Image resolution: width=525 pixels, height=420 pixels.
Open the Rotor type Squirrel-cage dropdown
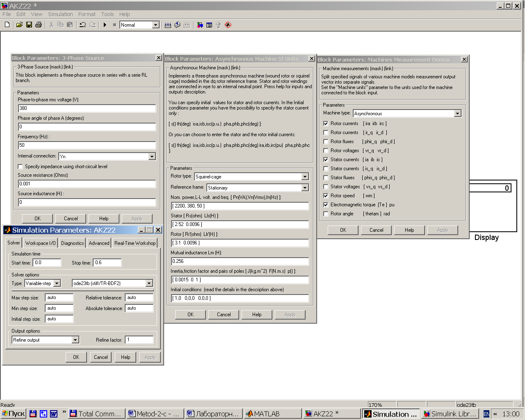pos(305,177)
